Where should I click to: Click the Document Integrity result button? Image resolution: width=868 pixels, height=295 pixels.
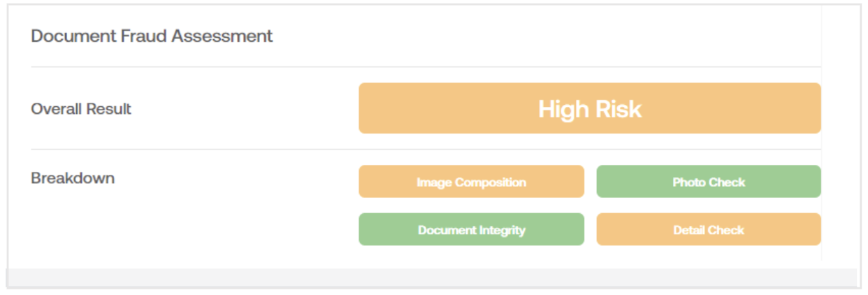tap(471, 229)
